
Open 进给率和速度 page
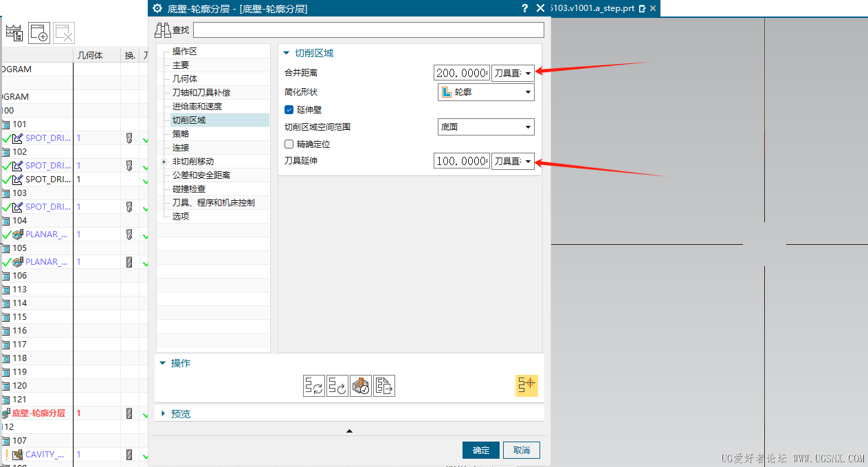197,107
